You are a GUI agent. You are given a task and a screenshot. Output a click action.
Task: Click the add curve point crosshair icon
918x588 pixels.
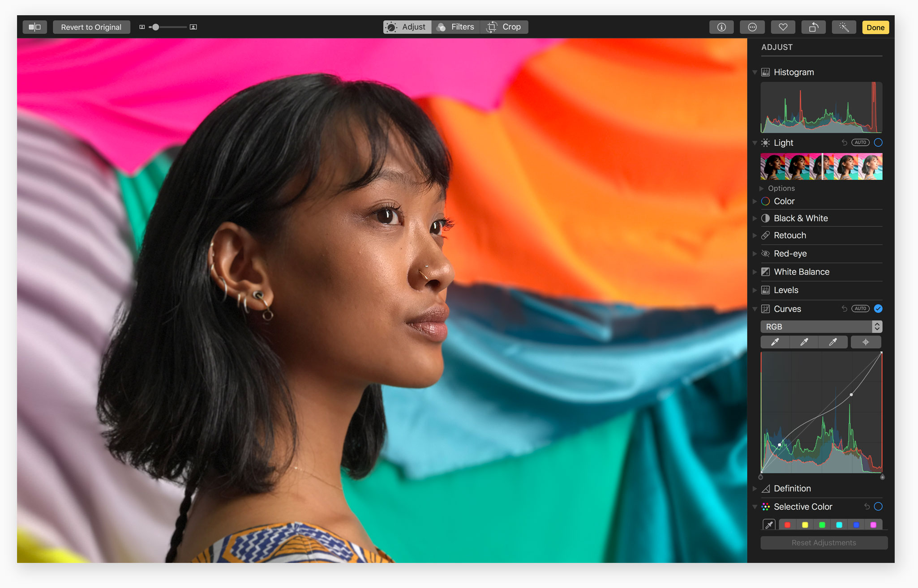pos(866,342)
